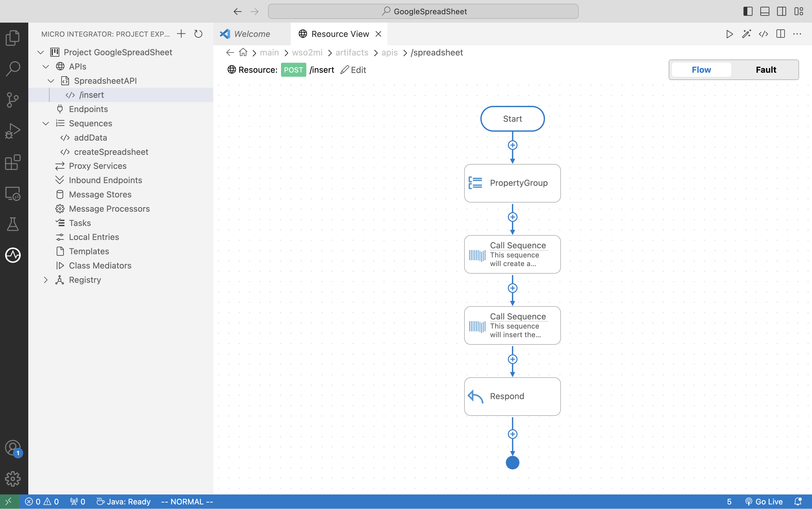Click Go Live in status bar

pyautogui.click(x=764, y=501)
